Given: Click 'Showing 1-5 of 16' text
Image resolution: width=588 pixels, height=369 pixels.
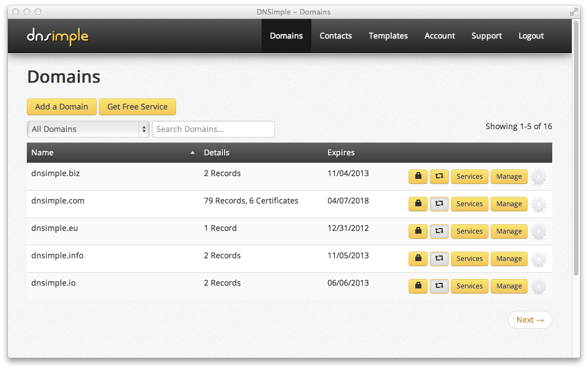Looking at the screenshot, I should tap(519, 126).
